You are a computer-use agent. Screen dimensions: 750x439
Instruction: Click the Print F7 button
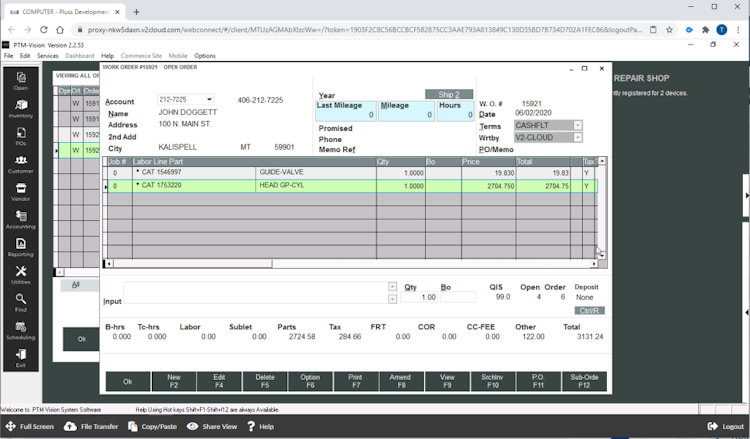click(x=356, y=382)
